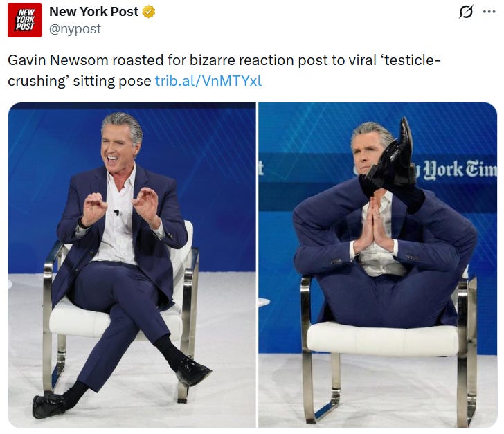Screen dimensions: 504x434
Task: Click the pressed-together hands in right photo
Action: click(373, 226)
